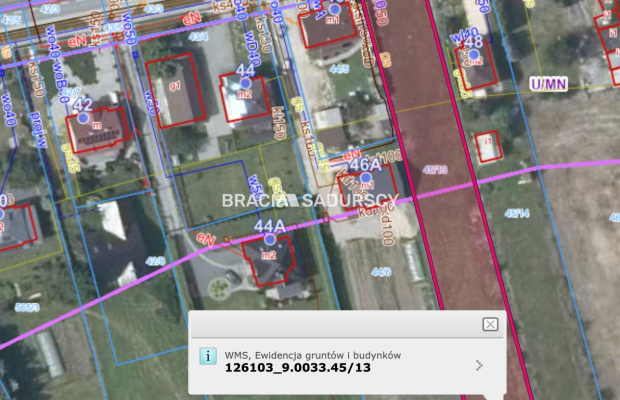Click parcel label 45/13
This screenshot has width=620, height=400.
coord(435,170)
